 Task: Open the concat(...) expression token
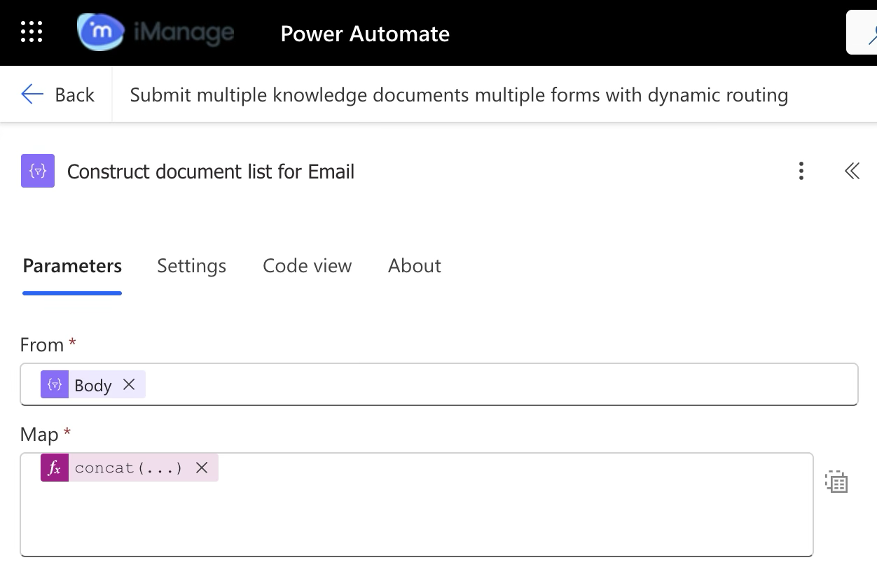[128, 468]
